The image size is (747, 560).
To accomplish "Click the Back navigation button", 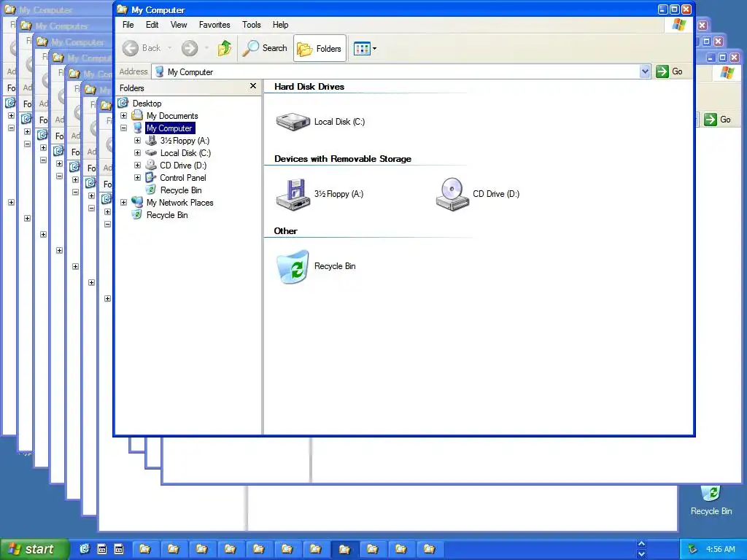I will tap(142, 48).
